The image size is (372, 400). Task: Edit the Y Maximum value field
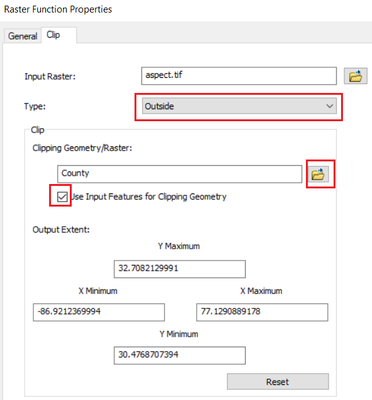180,269
